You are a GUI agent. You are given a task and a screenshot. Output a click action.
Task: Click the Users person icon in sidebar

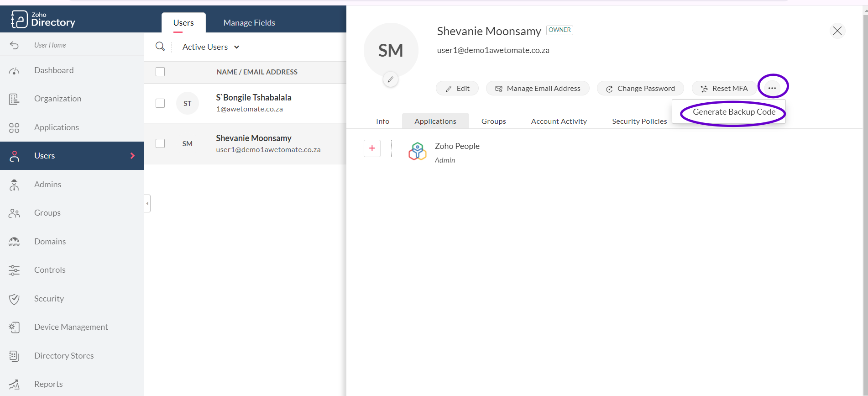pyautogui.click(x=14, y=156)
